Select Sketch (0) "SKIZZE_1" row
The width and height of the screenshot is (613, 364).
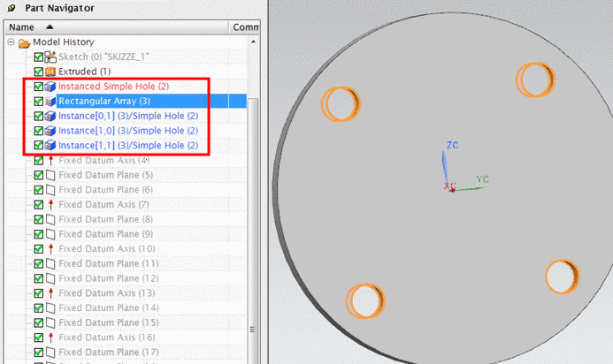103,57
